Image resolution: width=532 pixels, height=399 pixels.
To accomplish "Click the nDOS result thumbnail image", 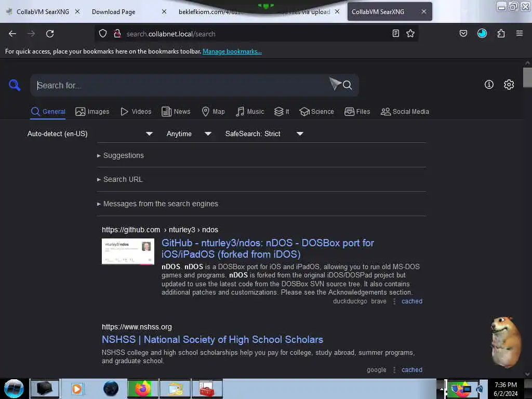I will click(128, 251).
